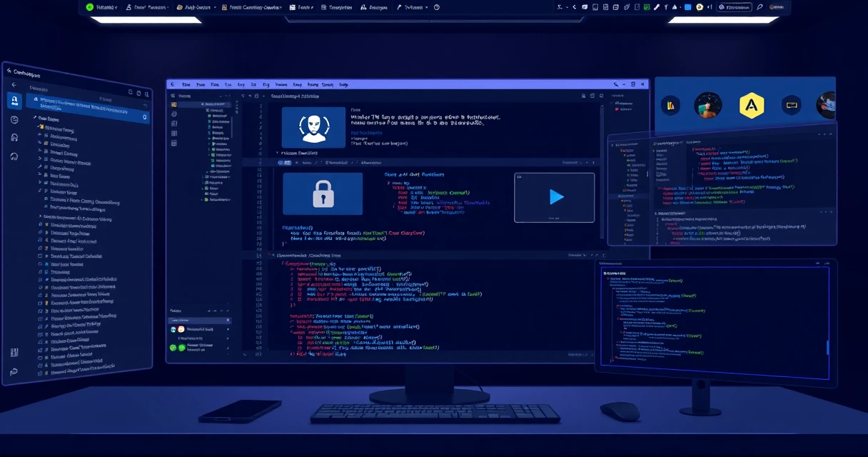The height and width of the screenshot is (457, 868).
Task: Click the yellow circle icon in top bar tray
Action: [700, 7]
